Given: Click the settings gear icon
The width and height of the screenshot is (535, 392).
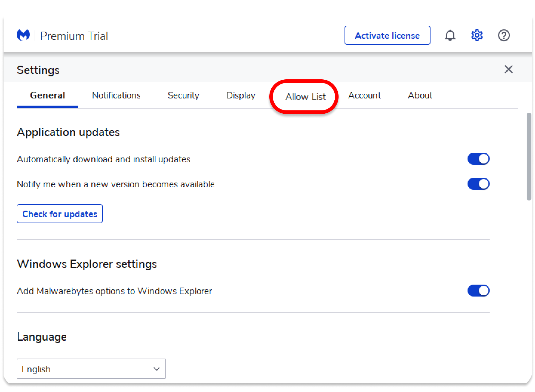Looking at the screenshot, I should coord(477,36).
